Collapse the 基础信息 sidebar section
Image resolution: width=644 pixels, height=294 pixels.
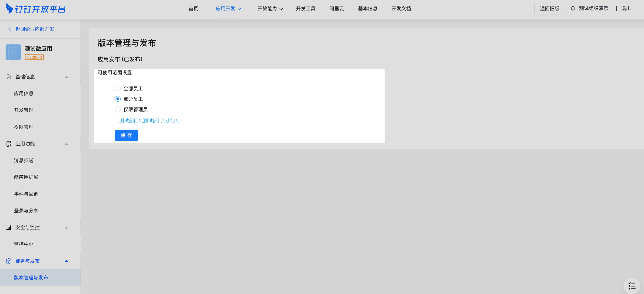[x=66, y=77]
